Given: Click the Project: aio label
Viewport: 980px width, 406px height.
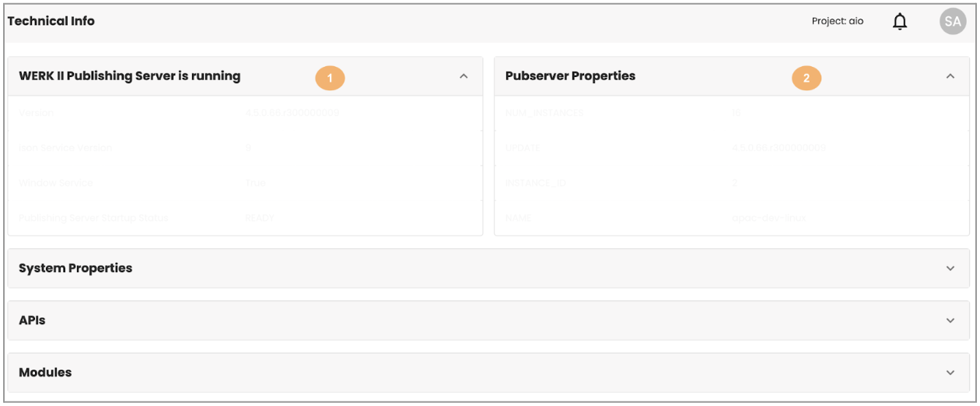Looking at the screenshot, I should click(x=837, y=22).
